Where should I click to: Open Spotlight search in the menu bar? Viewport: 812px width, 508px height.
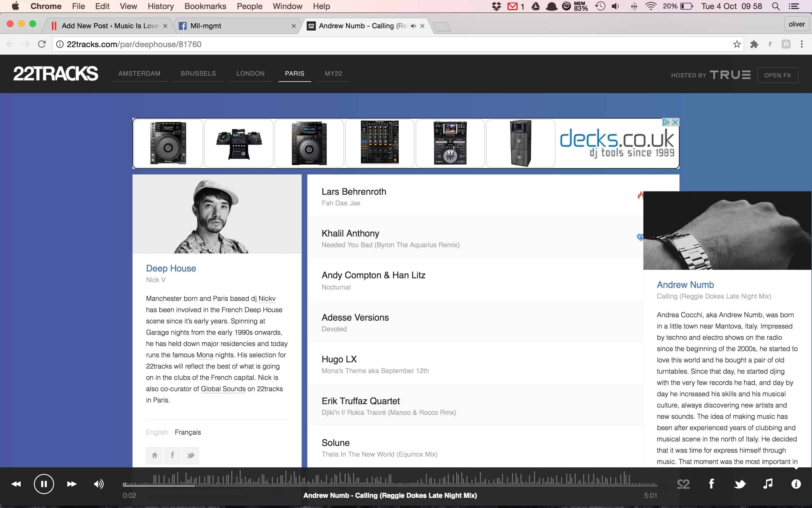click(775, 6)
